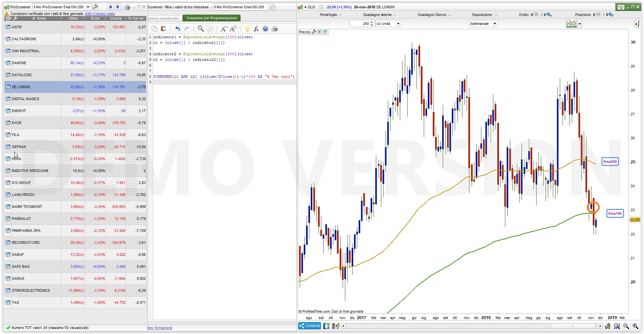Open chart icon for ASTM row
644x334 pixels.
(8, 27)
